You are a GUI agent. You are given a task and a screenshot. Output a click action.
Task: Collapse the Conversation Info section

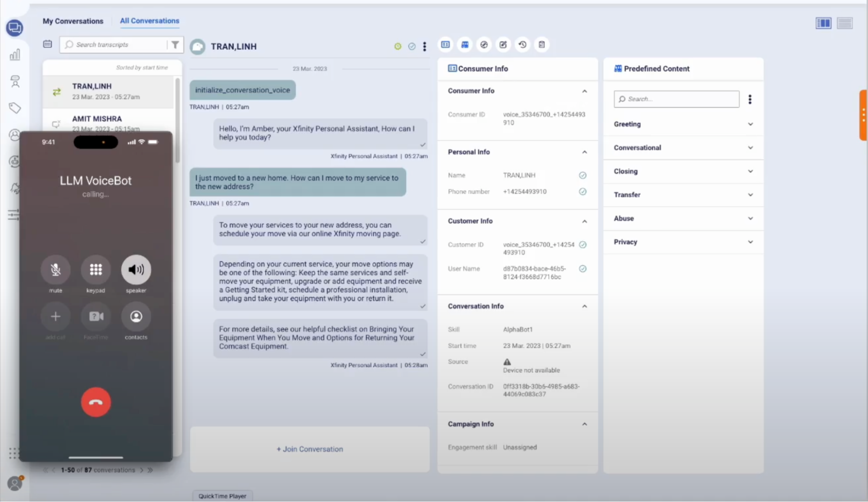click(x=584, y=306)
